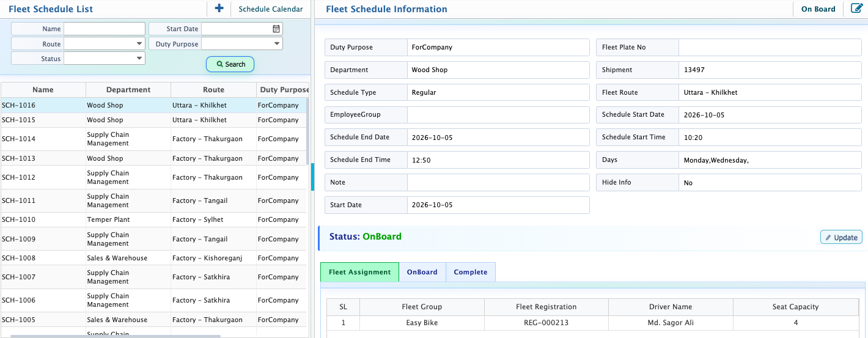Select schedule row SCH-1010
The width and height of the screenshot is (868, 338).
153,219
